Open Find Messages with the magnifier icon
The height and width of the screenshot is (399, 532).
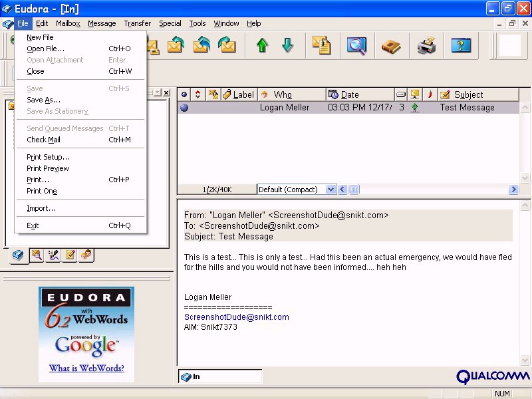point(356,45)
